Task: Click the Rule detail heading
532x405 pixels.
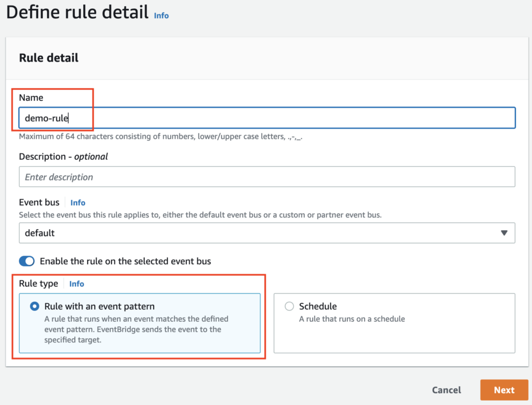Action: [x=49, y=58]
